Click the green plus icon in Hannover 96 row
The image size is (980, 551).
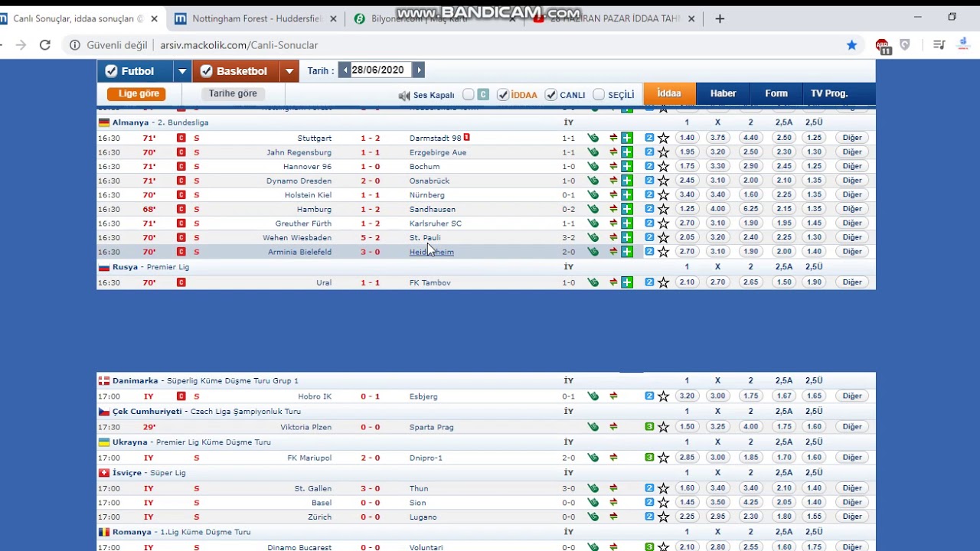click(627, 166)
